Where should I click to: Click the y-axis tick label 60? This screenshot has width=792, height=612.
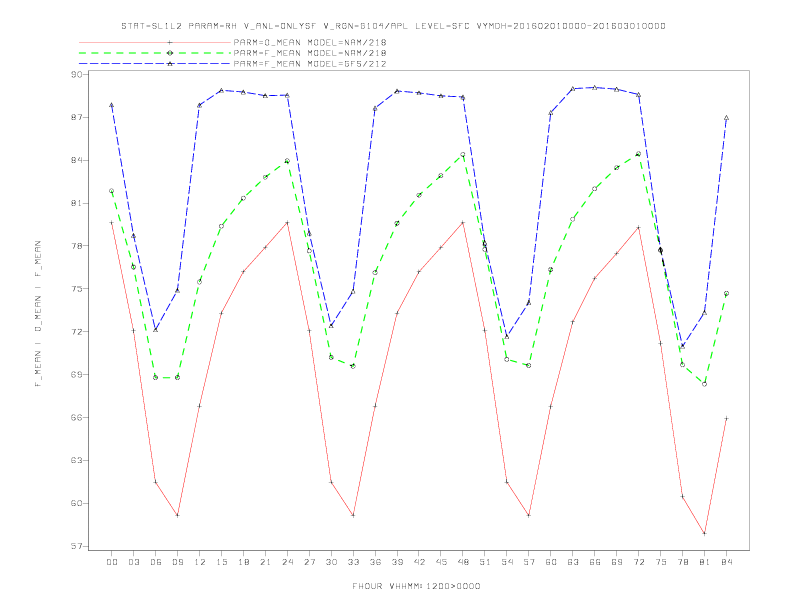click(x=76, y=503)
